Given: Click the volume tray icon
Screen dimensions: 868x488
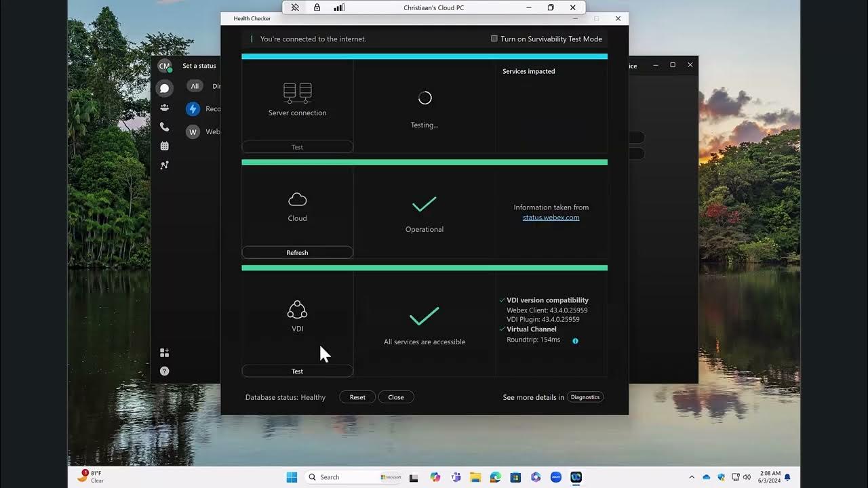Looking at the screenshot, I should 747,477.
